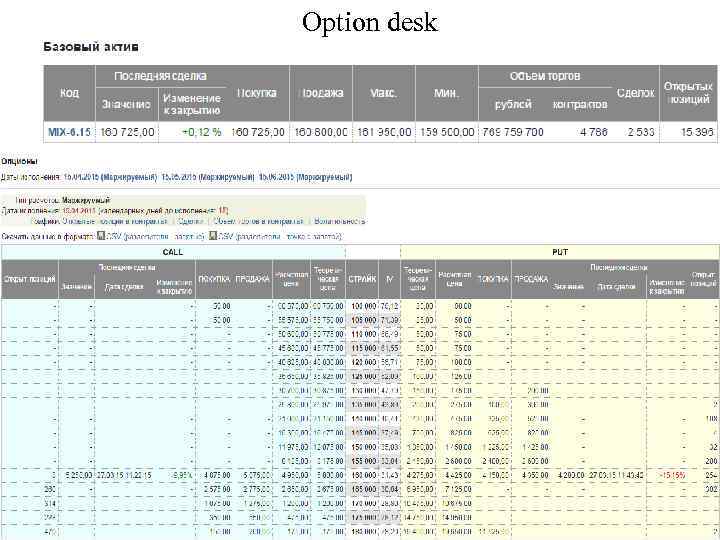Click the +0,12 % change value

202,132
